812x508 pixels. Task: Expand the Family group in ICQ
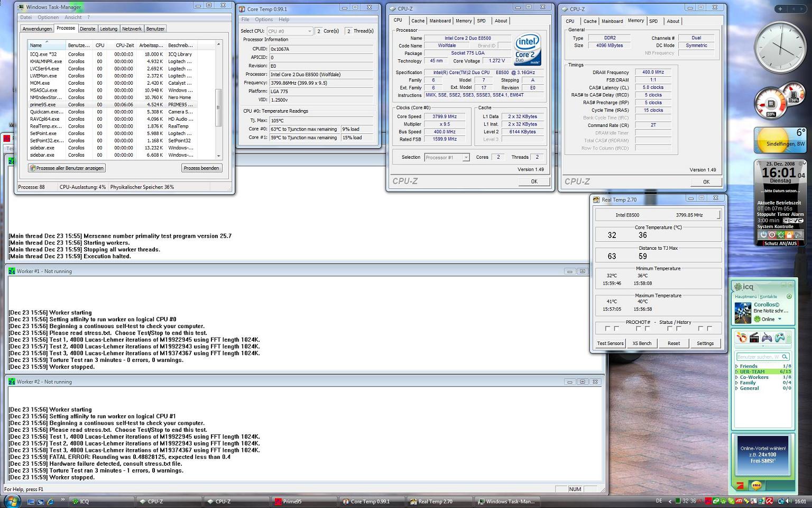(737, 383)
